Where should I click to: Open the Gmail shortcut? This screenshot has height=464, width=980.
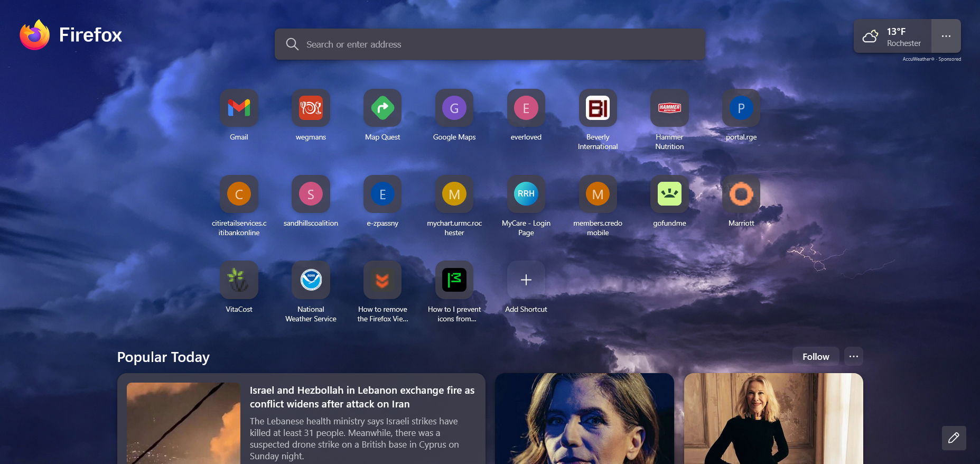coord(239,108)
